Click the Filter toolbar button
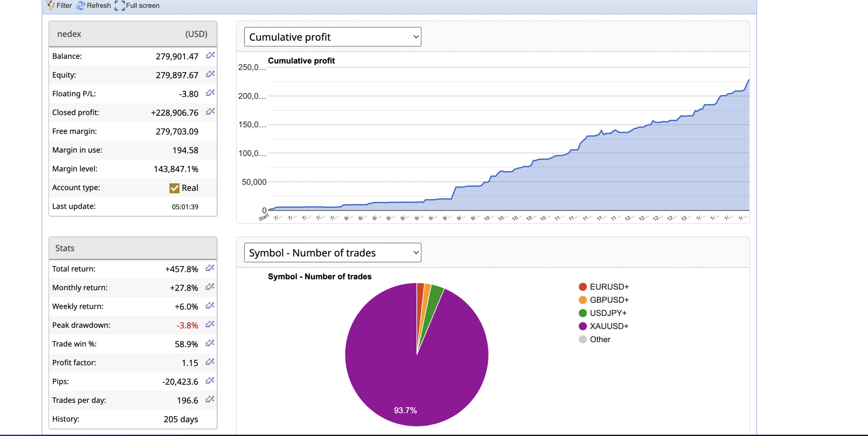Screen dimensions: 868x436 (59, 5)
